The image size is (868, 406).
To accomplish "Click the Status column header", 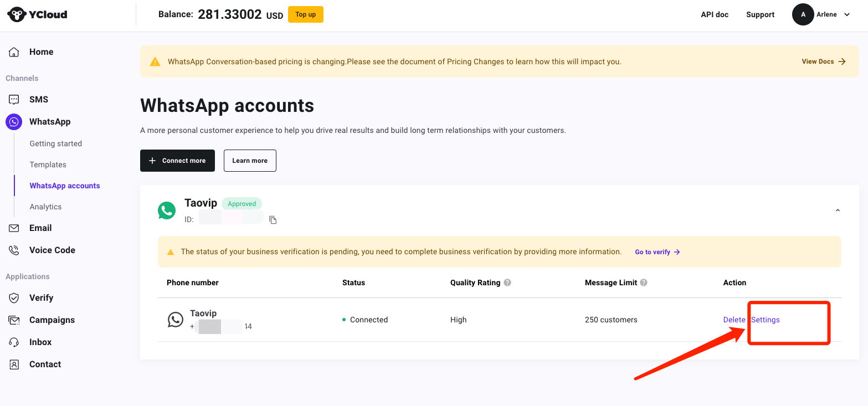I will [353, 282].
